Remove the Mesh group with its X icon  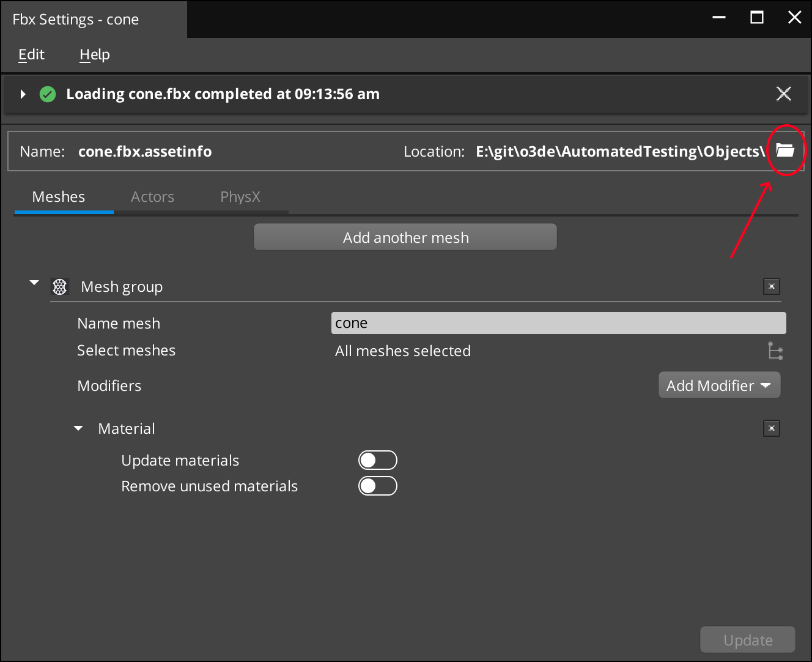(772, 286)
